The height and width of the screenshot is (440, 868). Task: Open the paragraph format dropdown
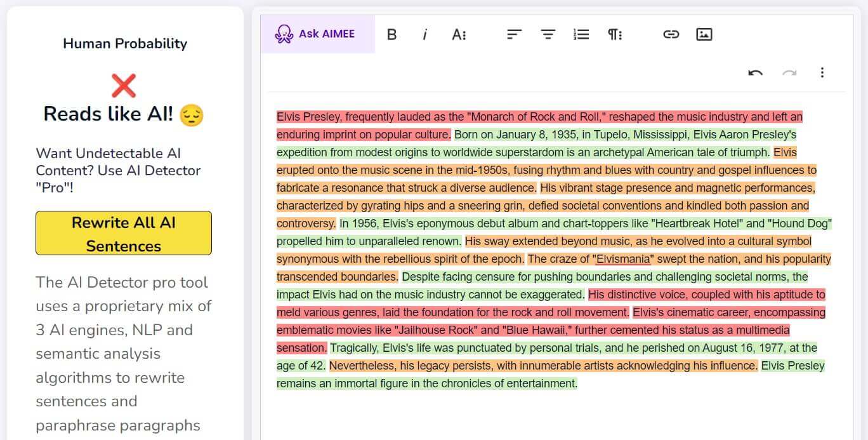(615, 34)
